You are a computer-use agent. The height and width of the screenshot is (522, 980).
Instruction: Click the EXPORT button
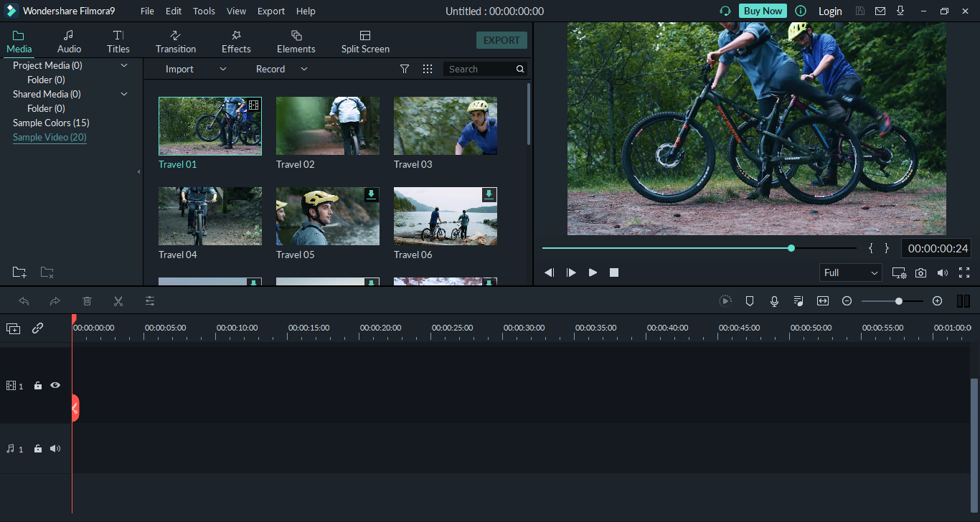501,40
